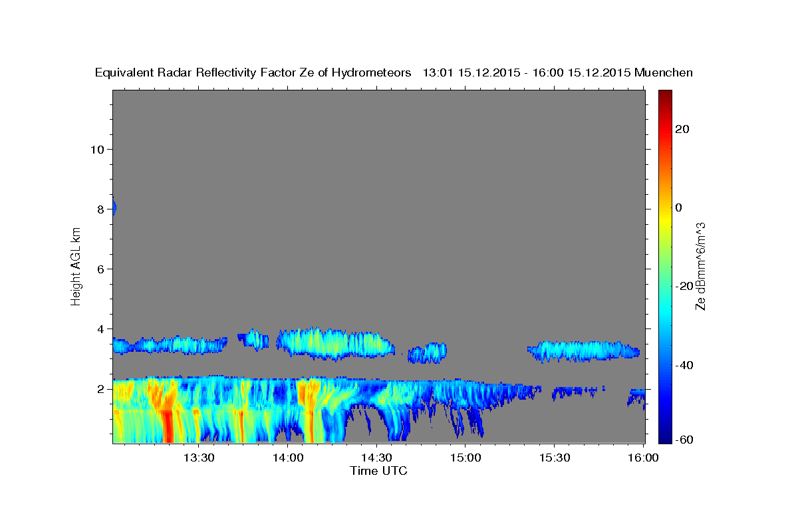Click the 'Height AGL km' axis label
Viewport: 798px width, 532px height.
(x=76, y=267)
